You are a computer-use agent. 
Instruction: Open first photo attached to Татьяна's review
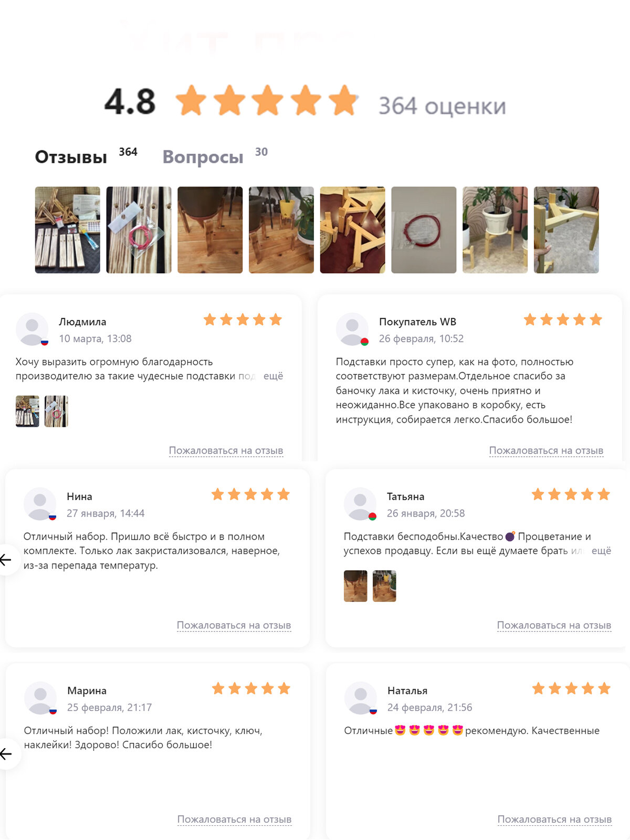pos(355,586)
